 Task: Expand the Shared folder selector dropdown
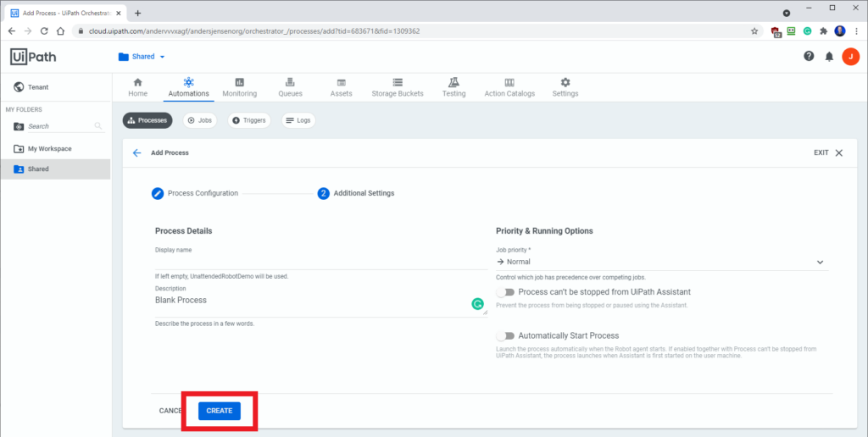(142, 57)
